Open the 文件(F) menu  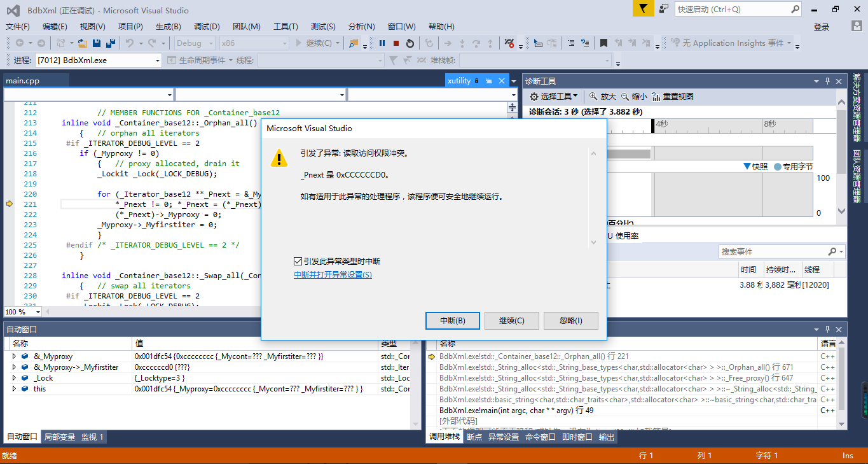coord(18,27)
